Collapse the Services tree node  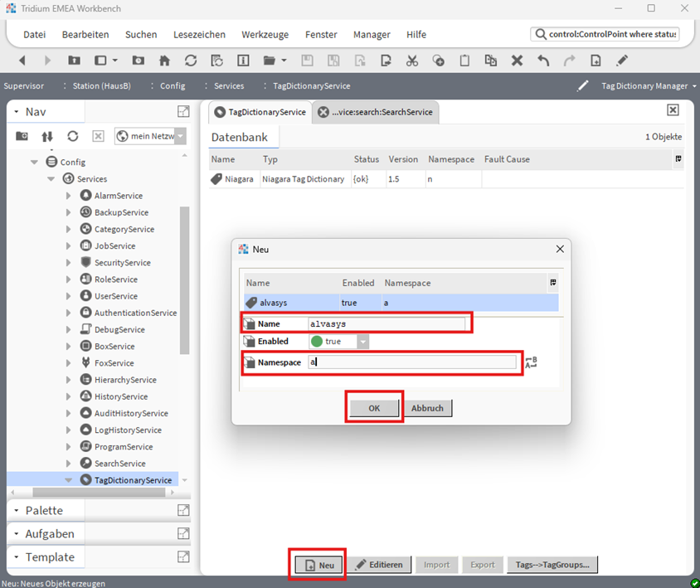51,179
